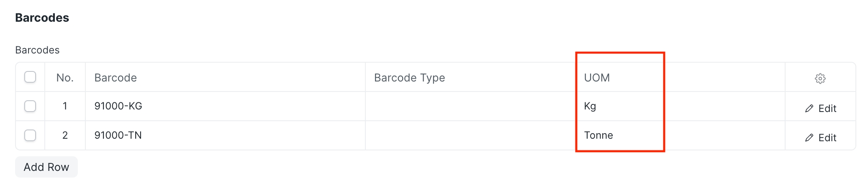The height and width of the screenshot is (188, 868).
Task: Check the box for row 1
Action: [x=30, y=106]
